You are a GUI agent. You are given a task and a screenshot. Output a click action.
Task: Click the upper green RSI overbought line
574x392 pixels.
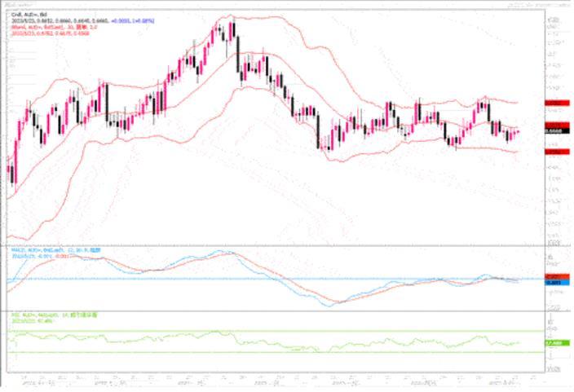tap(275, 331)
